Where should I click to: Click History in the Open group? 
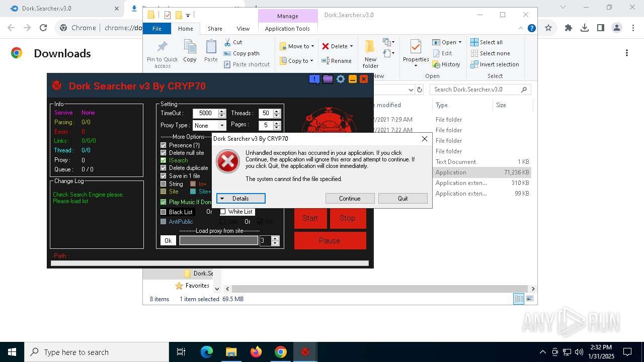[446, 64]
